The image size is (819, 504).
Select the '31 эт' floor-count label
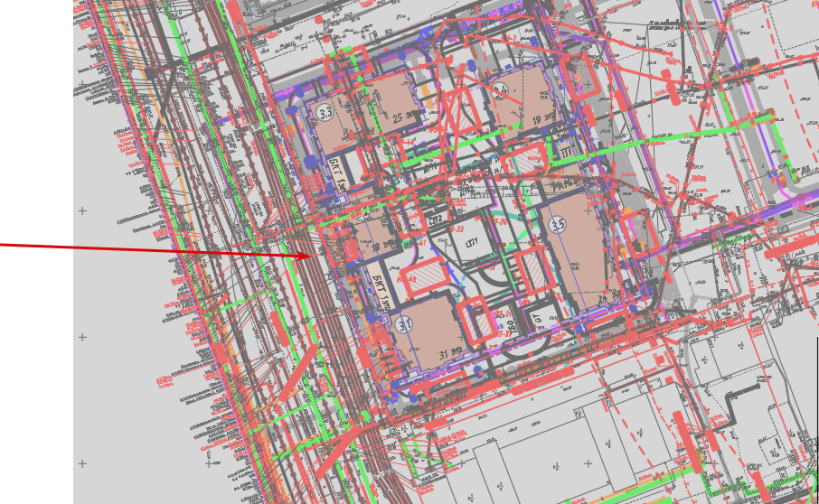(x=450, y=353)
